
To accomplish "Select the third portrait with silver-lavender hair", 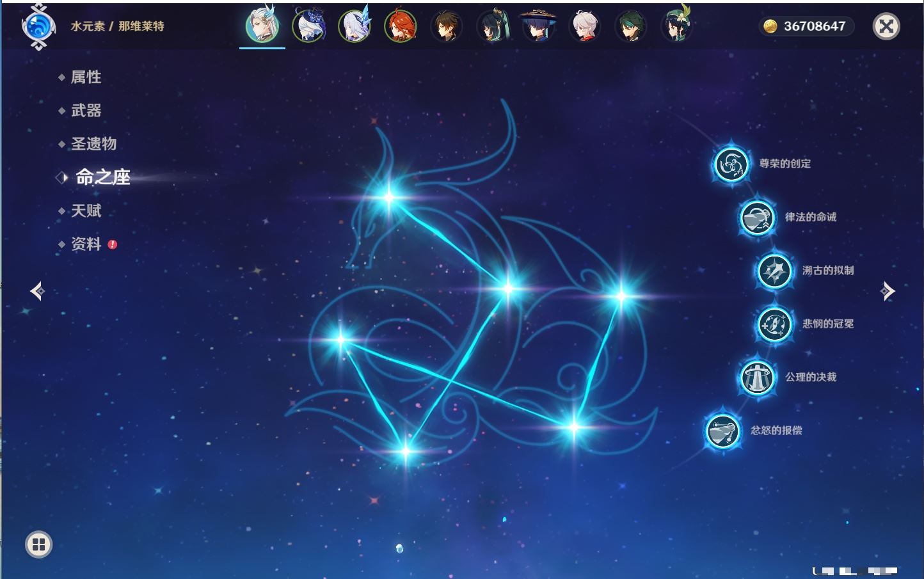I will [354, 26].
